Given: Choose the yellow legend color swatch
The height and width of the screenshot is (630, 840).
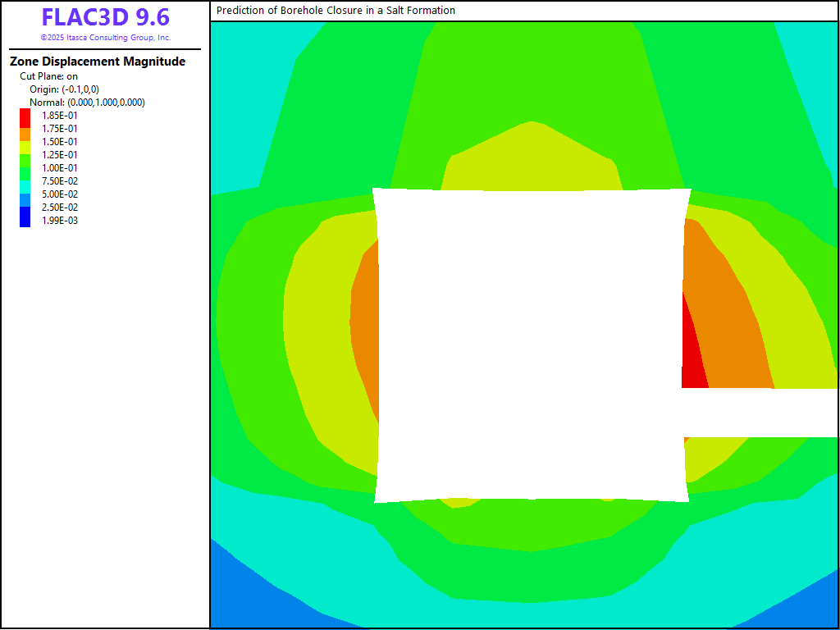Looking at the screenshot, I should [25, 143].
